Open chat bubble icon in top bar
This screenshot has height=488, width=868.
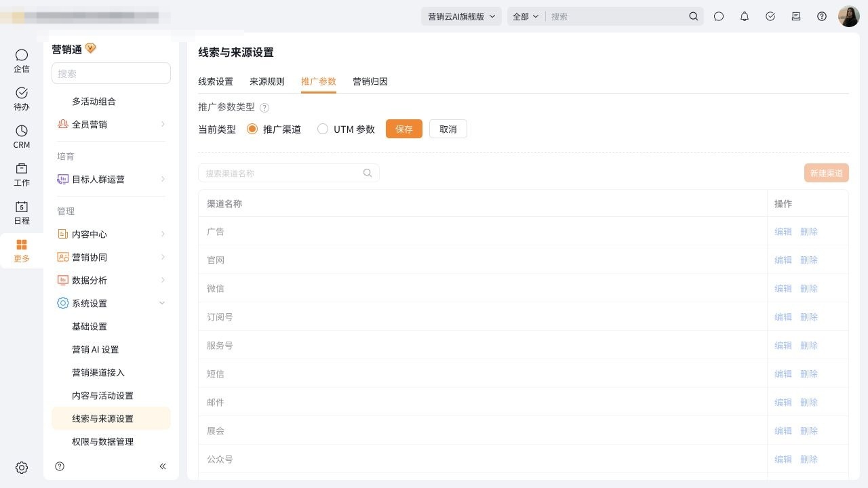click(x=719, y=16)
